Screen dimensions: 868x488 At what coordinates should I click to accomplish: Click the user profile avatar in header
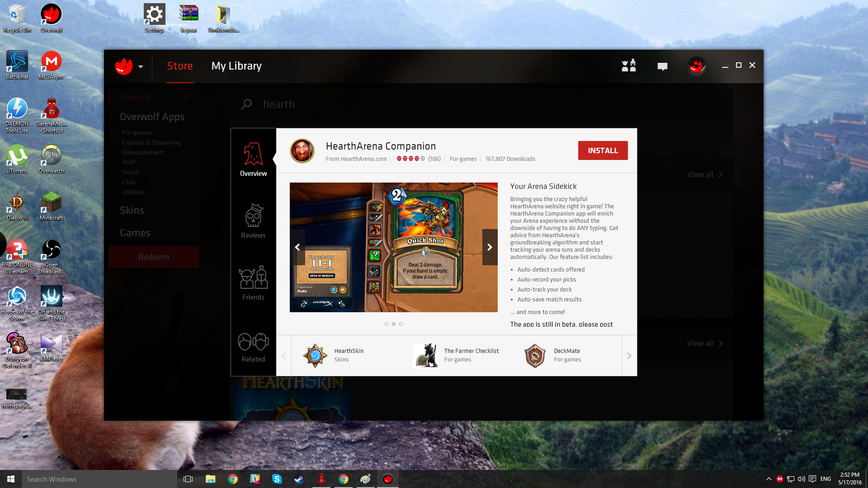[697, 66]
